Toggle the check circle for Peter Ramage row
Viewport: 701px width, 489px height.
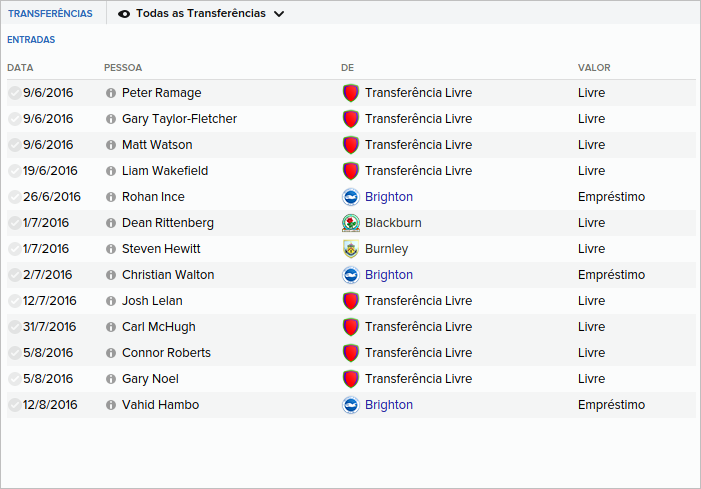click(14, 93)
